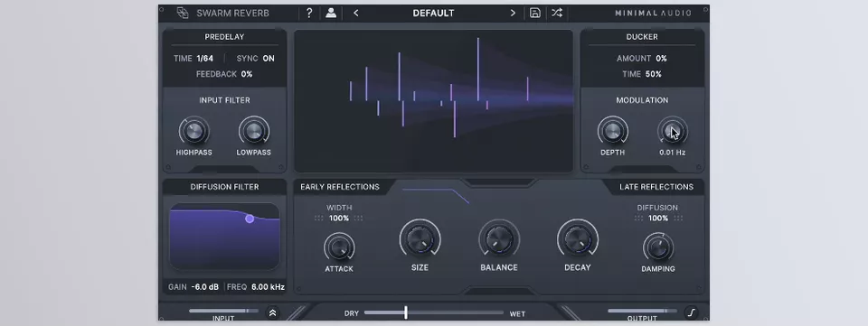Screen dimensions: 868x326
Task: Click the diffusion filter node handle
Action: coord(250,219)
